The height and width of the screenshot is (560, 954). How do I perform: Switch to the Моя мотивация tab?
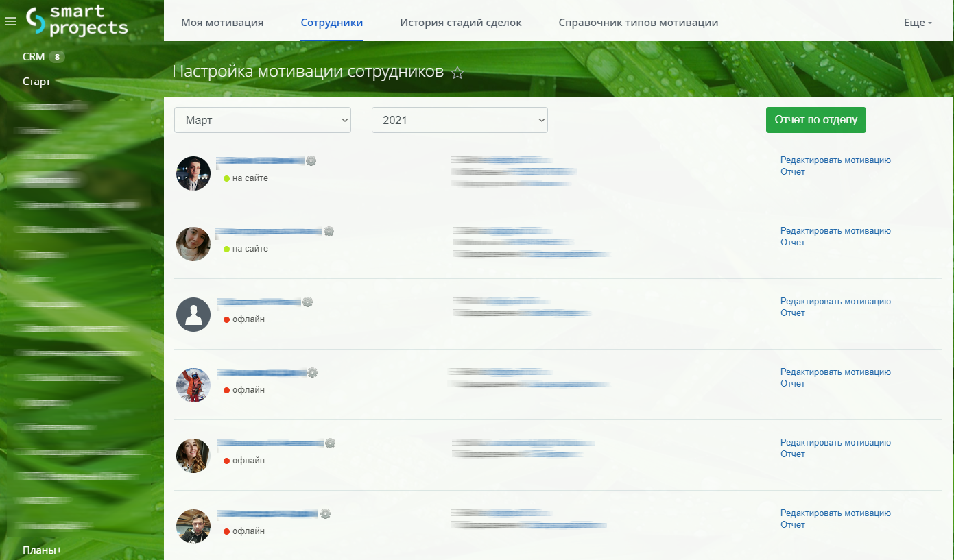click(x=222, y=23)
